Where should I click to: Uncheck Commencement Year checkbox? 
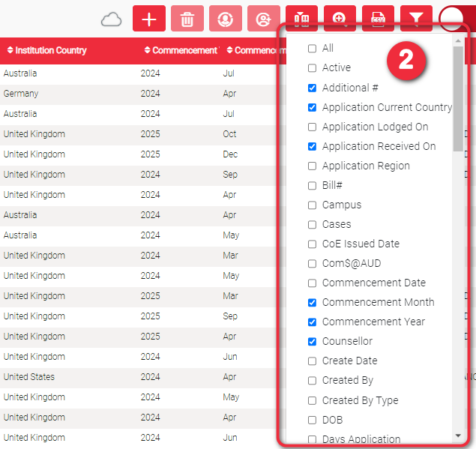(x=312, y=322)
